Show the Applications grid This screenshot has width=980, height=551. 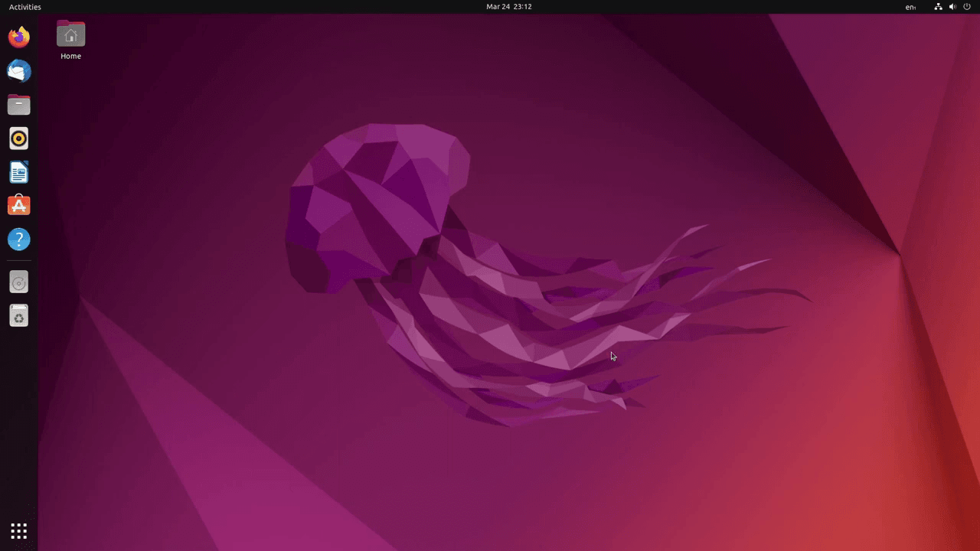click(18, 530)
